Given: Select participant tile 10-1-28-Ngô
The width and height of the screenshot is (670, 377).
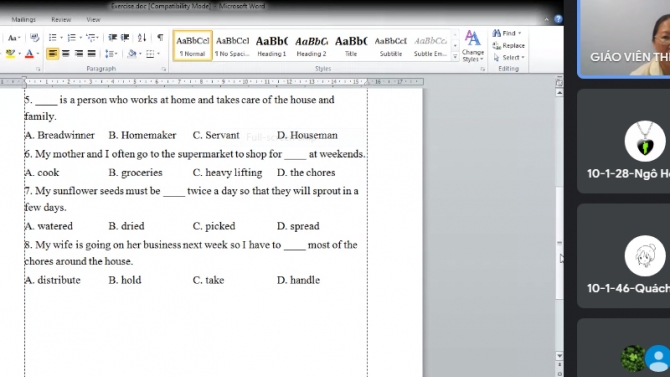Looking at the screenshot, I should click(623, 141).
